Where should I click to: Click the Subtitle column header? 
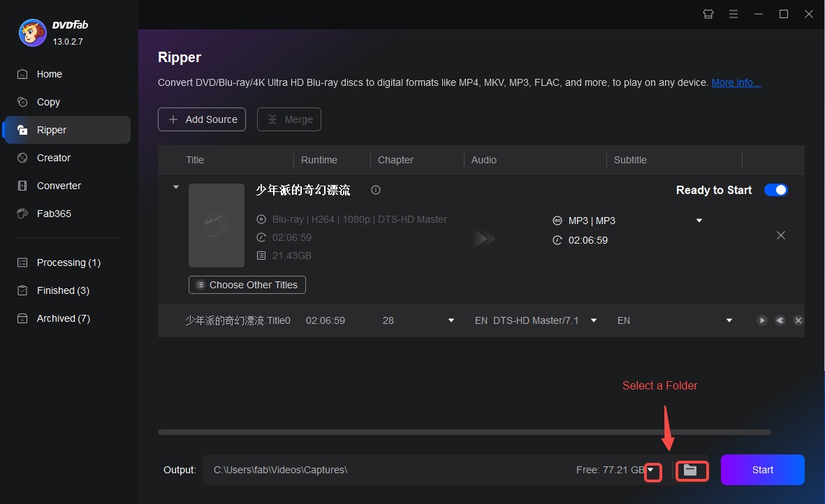pyautogui.click(x=630, y=160)
